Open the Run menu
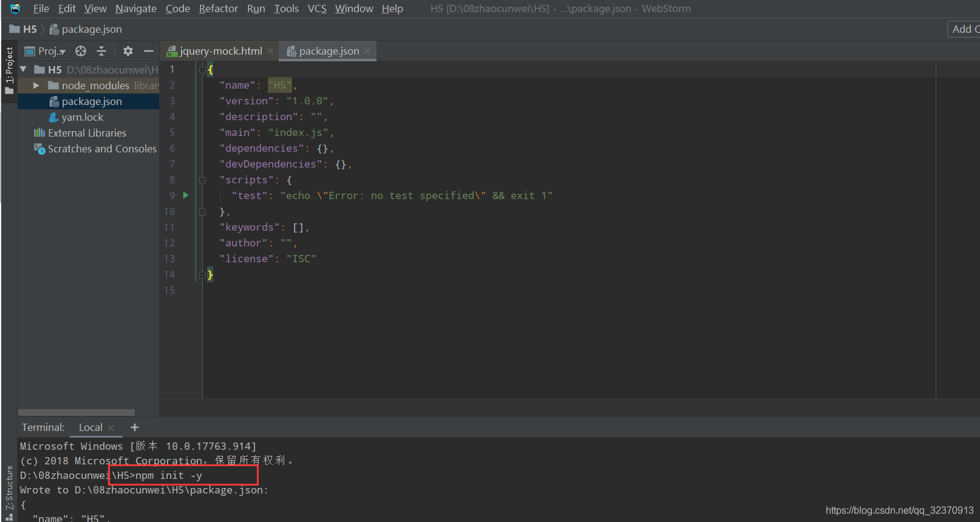Image resolution: width=980 pixels, height=522 pixels. [x=256, y=8]
